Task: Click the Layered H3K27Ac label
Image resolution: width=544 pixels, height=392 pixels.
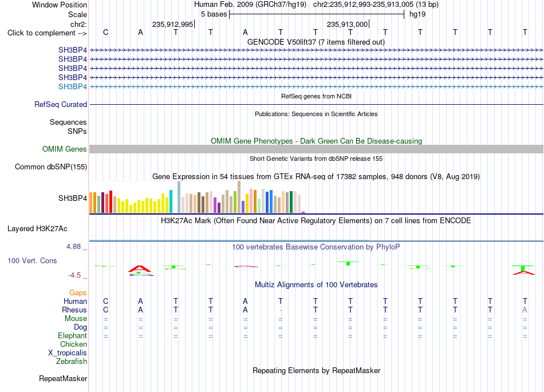Action: [37, 229]
